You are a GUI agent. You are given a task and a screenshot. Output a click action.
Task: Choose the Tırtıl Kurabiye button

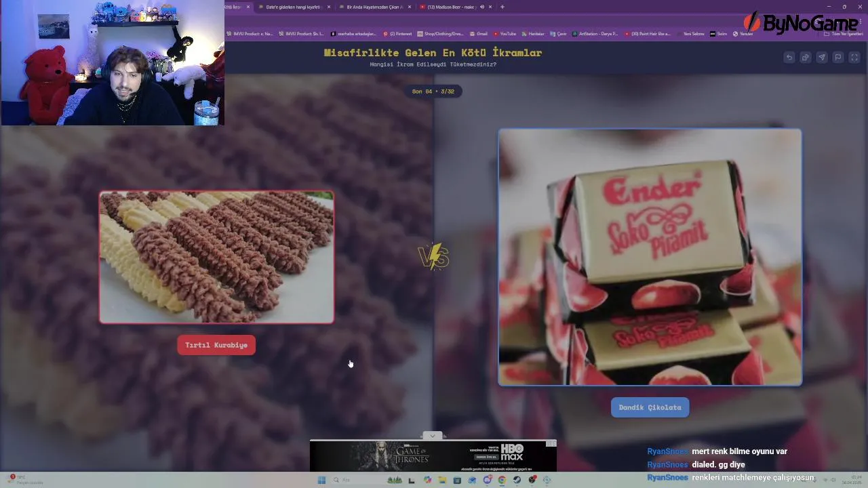216,345
